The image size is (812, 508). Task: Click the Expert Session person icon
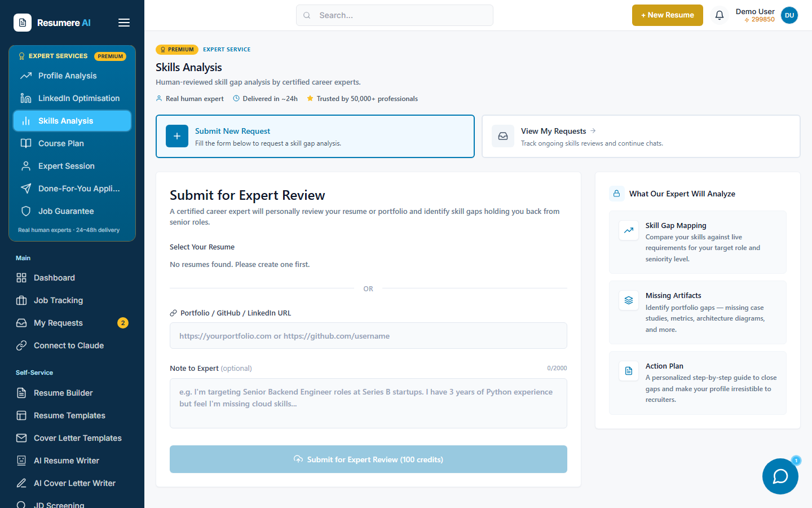click(x=26, y=166)
